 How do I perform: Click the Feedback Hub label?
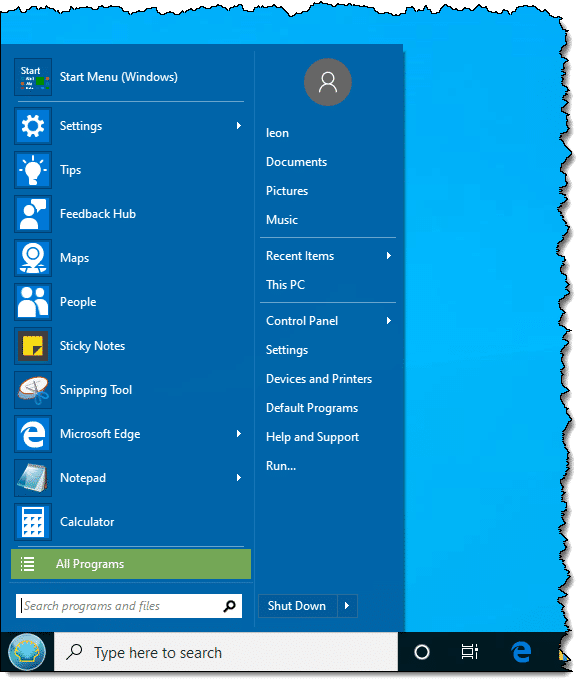click(98, 214)
